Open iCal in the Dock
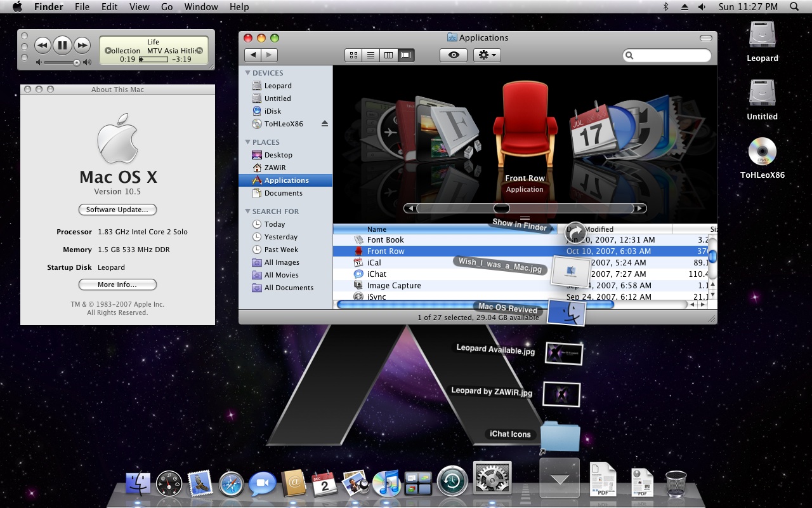This screenshot has width=812, height=508. click(324, 484)
